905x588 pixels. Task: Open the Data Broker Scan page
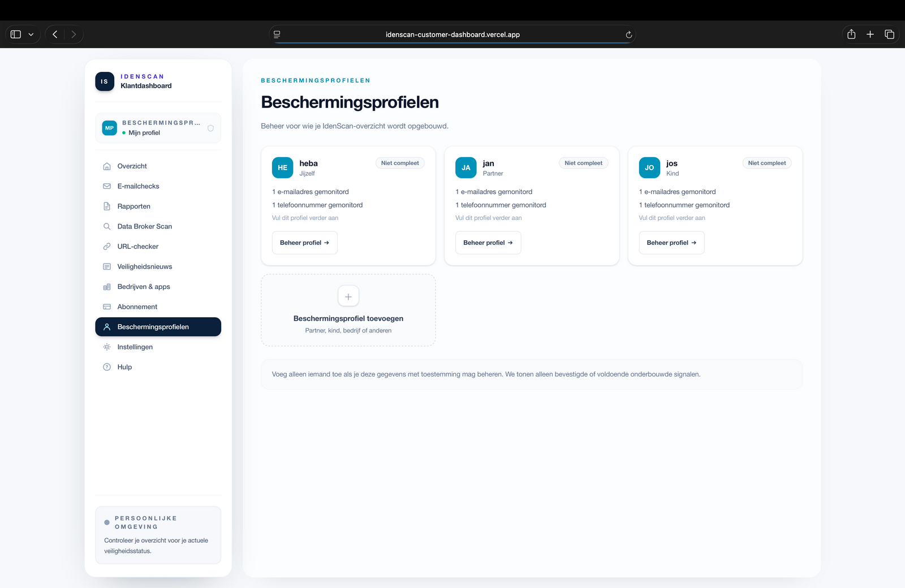tap(158, 226)
